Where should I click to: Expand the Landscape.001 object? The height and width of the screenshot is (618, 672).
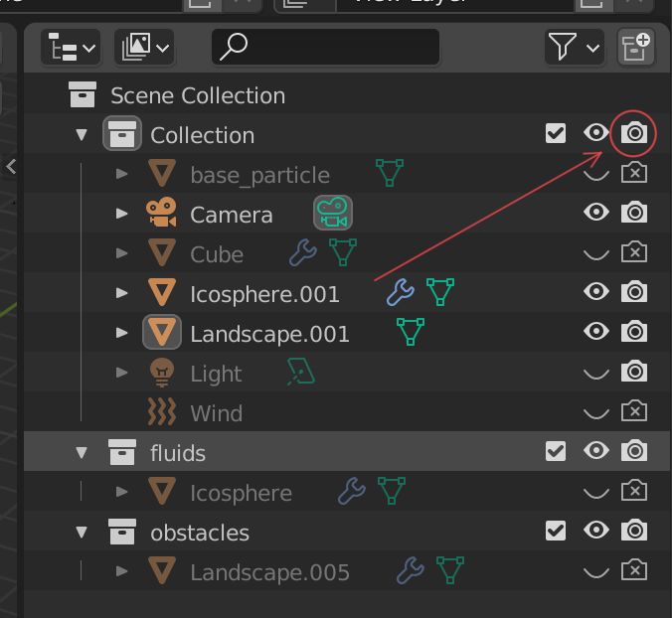click(121, 332)
